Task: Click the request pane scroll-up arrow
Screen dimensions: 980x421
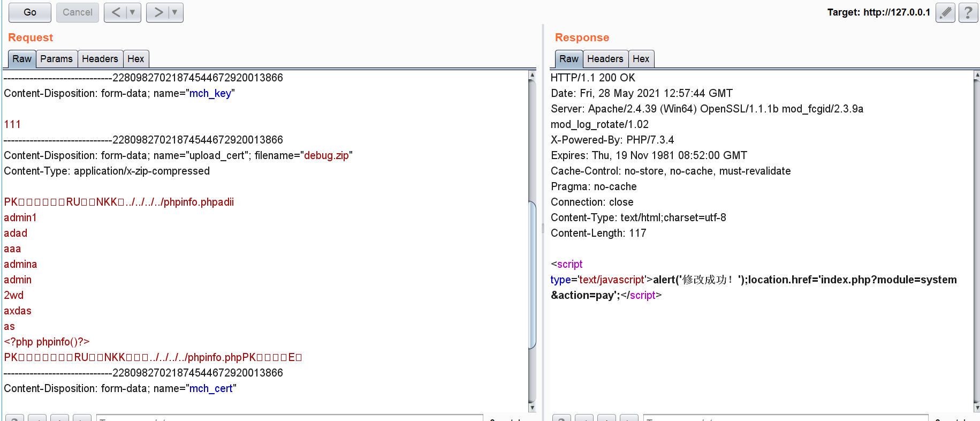Action: (532, 75)
